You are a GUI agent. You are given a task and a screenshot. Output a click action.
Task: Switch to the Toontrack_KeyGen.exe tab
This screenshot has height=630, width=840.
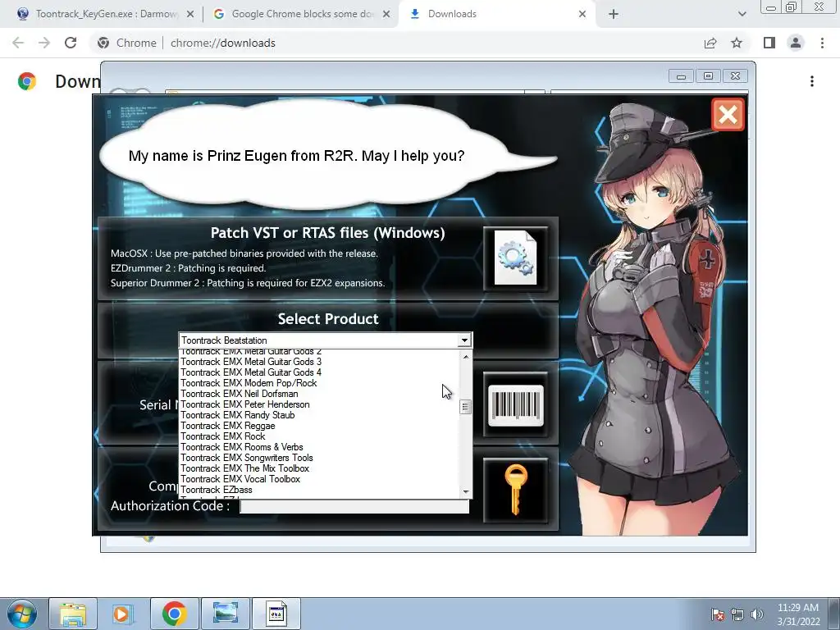point(106,14)
